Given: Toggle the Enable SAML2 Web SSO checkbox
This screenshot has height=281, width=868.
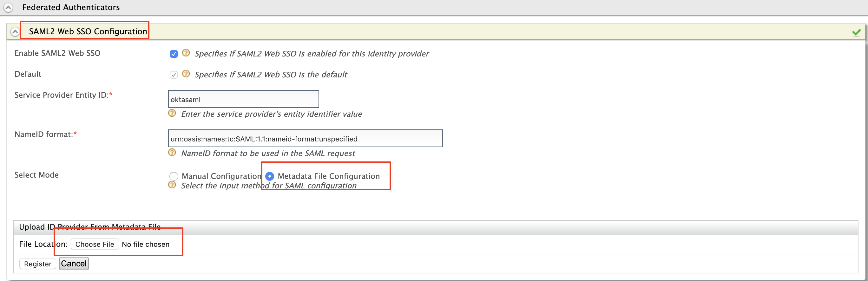Looking at the screenshot, I should coord(174,54).
